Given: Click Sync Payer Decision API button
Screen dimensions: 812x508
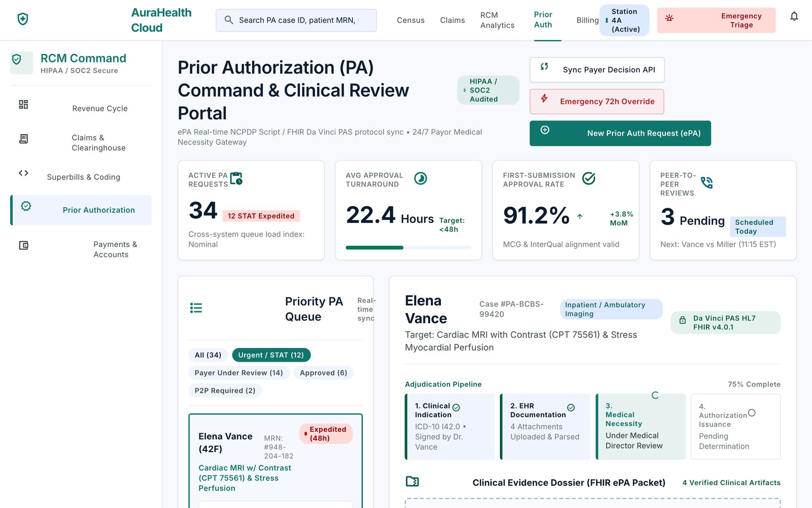Looking at the screenshot, I should (x=597, y=70).
